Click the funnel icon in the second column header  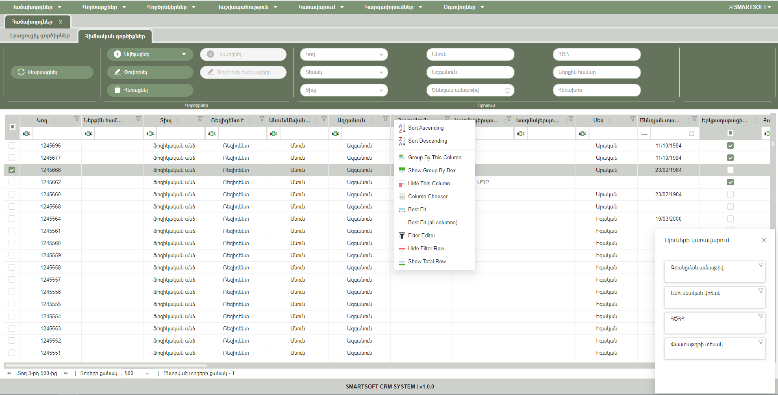point(138,119)
